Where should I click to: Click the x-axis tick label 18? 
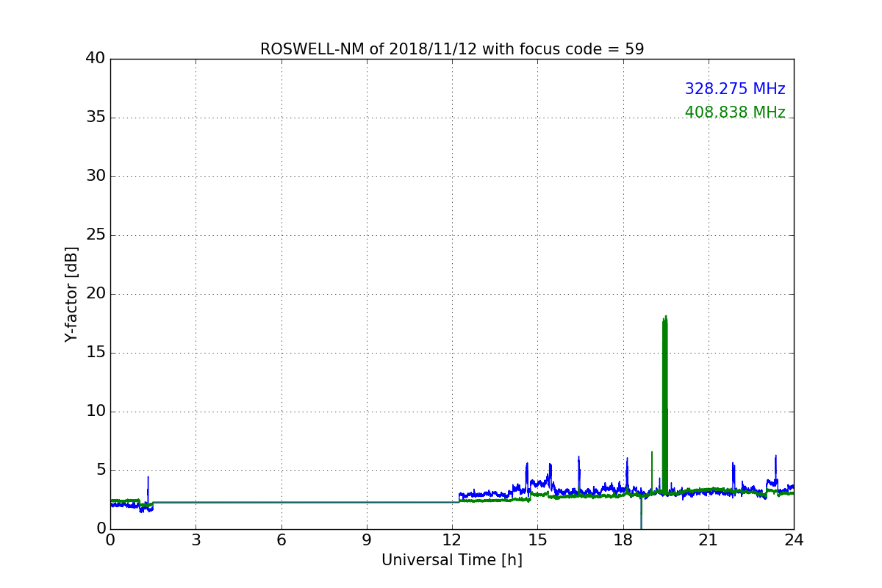pos(623,540)
